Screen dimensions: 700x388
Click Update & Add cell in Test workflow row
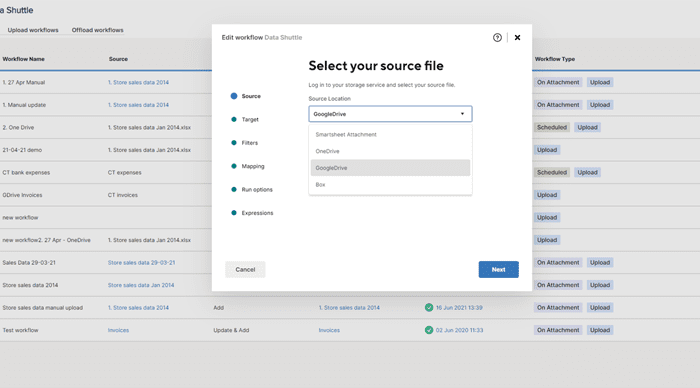click(231, 330)
